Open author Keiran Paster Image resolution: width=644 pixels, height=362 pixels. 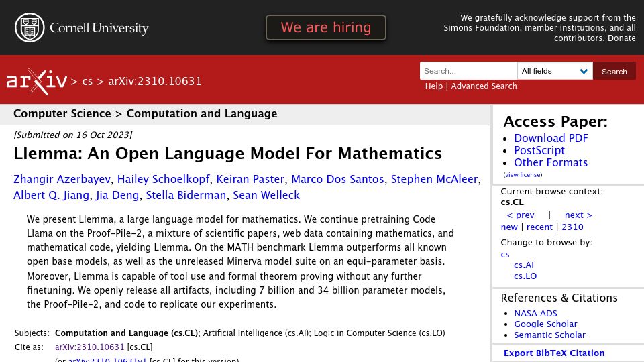pos(250,180)
